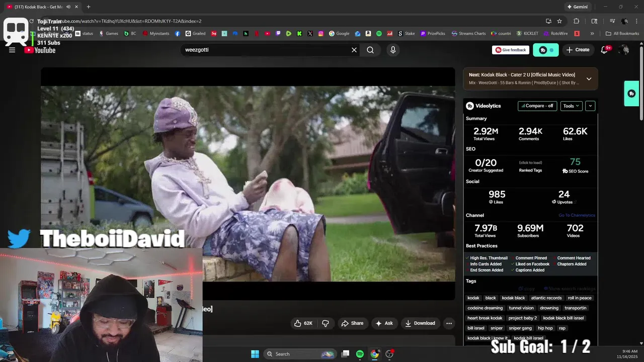This screenshot has width=644, height=362.
Task: Open the PrizePicks bookmark
Action: click(433, 34)
